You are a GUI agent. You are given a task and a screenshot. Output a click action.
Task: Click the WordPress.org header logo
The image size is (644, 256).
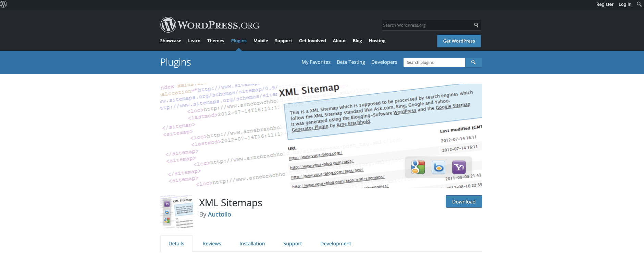coord(210,25)
